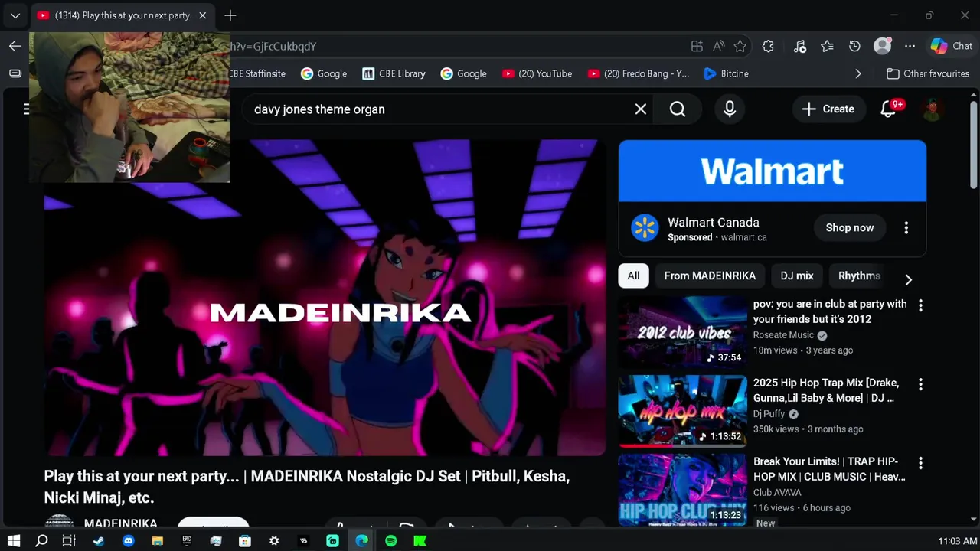The height and width of the screenshot is (551, 980).
Task: Click the browser back arrow
Action: tap(15, 46)
